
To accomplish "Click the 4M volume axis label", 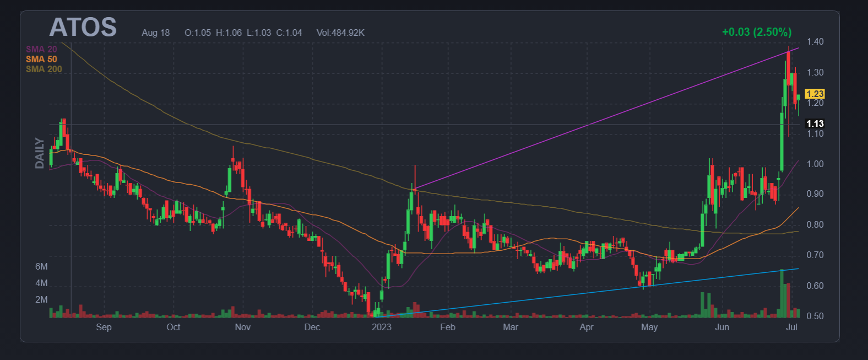I will [41, 283].
